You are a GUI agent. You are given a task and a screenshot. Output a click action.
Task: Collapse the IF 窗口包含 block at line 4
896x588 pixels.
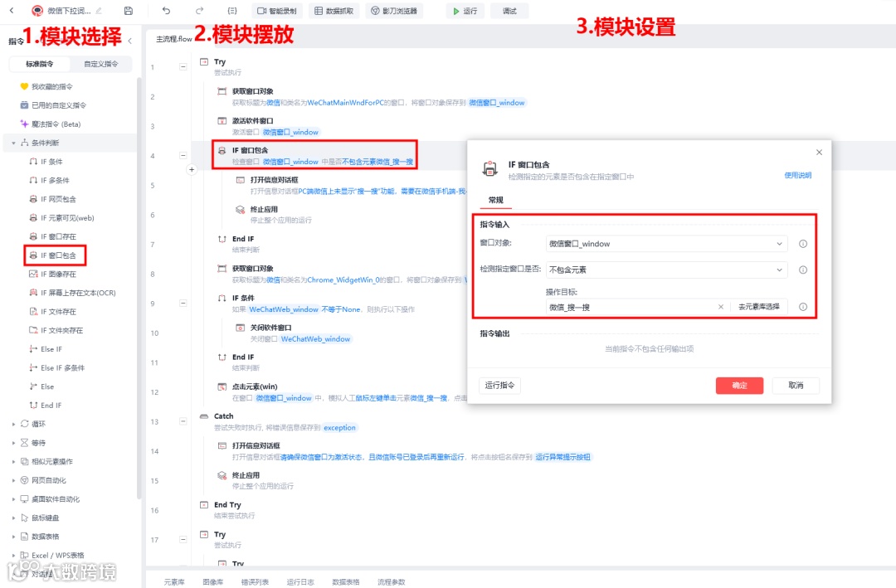click(x=183, y=155)
